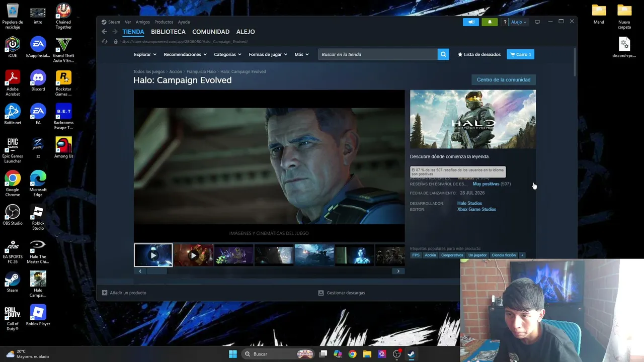Open Call of Duty desktop shortcut

click(x=13, y=318)
